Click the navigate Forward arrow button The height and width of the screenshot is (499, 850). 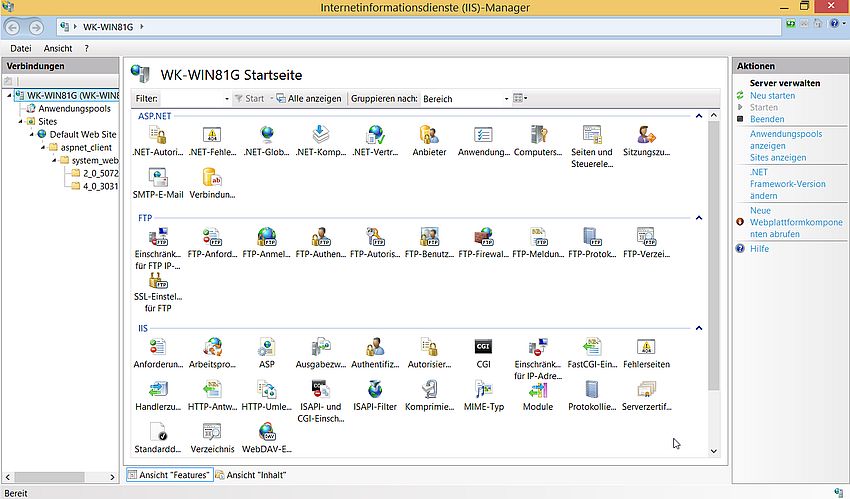click(x=36, y=27)
